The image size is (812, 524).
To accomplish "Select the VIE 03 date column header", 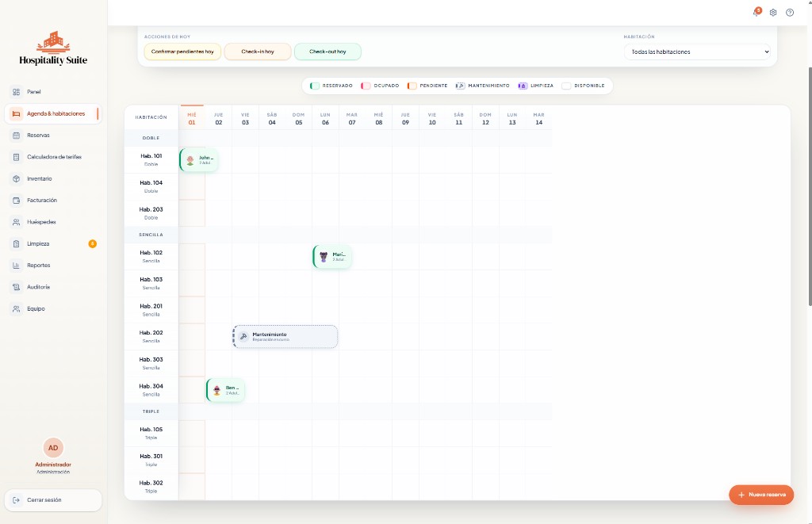I will pyautogui.click(x=246, y=119).
